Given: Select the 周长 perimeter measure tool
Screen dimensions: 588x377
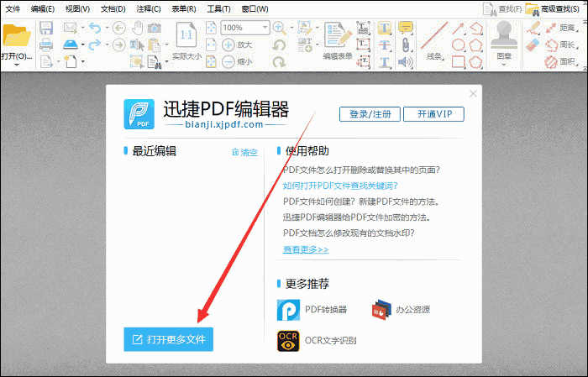Looking at the screenshot, I should [x=561, y=45].
